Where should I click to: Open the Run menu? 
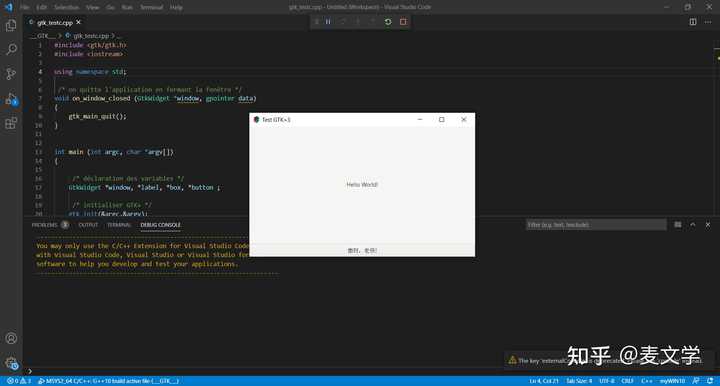coord(127,7)
